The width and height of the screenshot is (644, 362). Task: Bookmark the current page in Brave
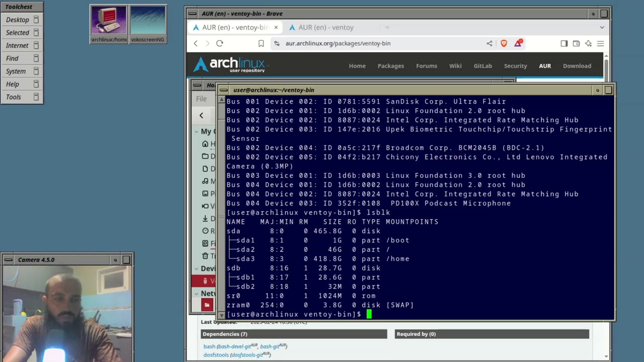coord(261,43)
